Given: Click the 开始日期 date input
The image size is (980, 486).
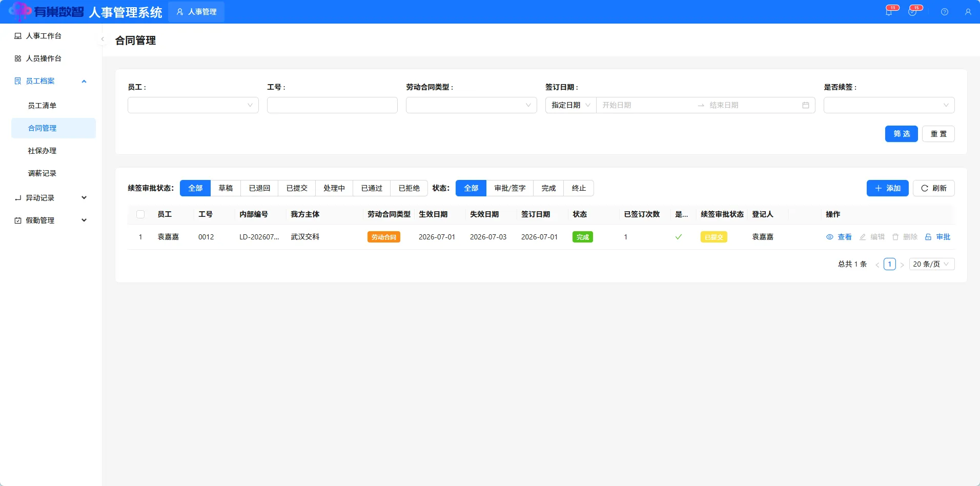Looking at the screenshot, I should coord(646,105).
